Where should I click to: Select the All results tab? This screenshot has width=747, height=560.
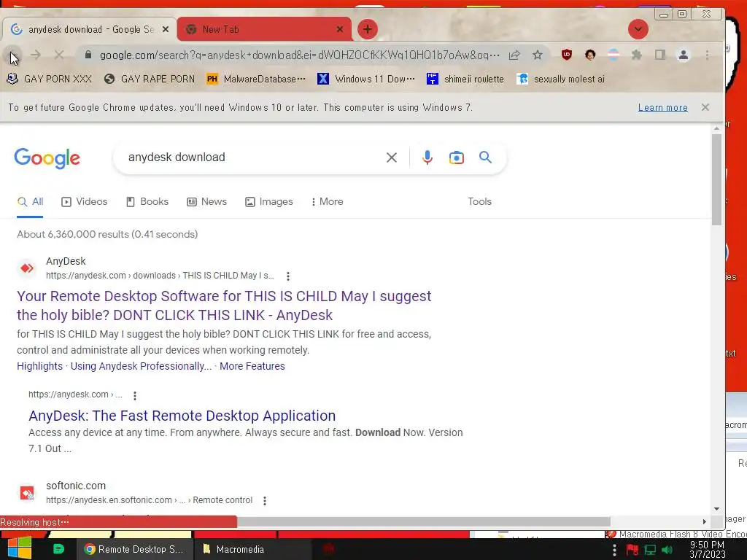point(30,202)
